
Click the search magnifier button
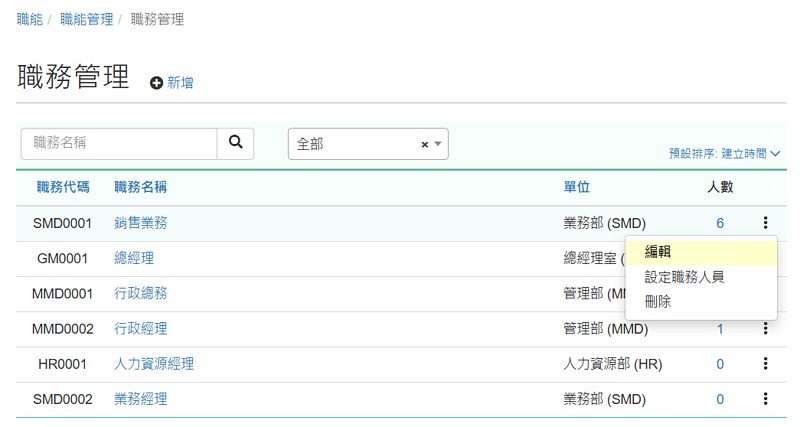[x=235, y=143]
